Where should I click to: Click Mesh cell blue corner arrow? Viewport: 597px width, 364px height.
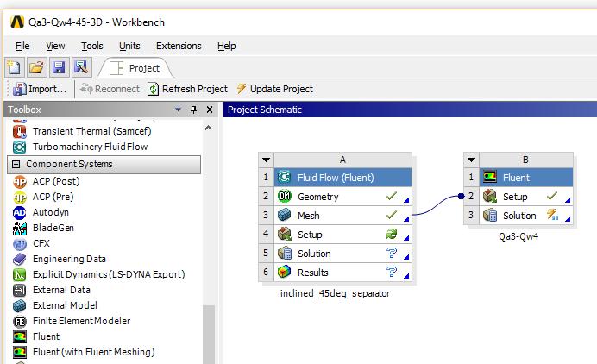pos(406,219)
